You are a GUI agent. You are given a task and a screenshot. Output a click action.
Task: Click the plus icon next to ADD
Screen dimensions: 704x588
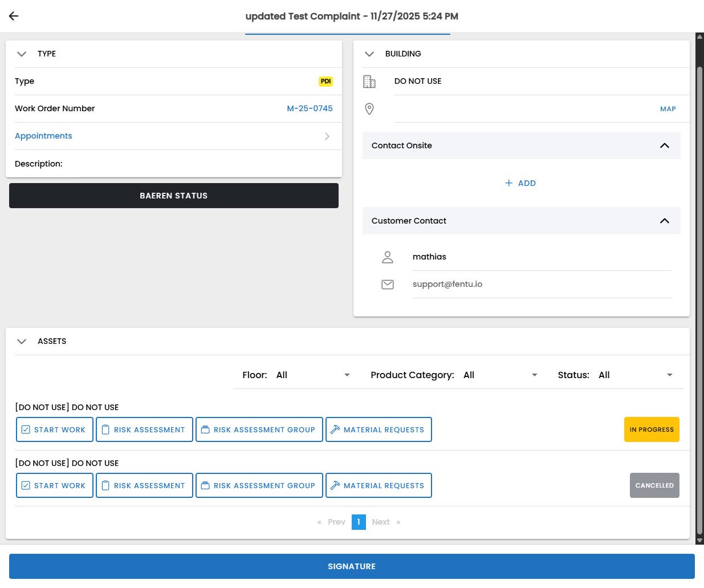[x=509, y=183]
